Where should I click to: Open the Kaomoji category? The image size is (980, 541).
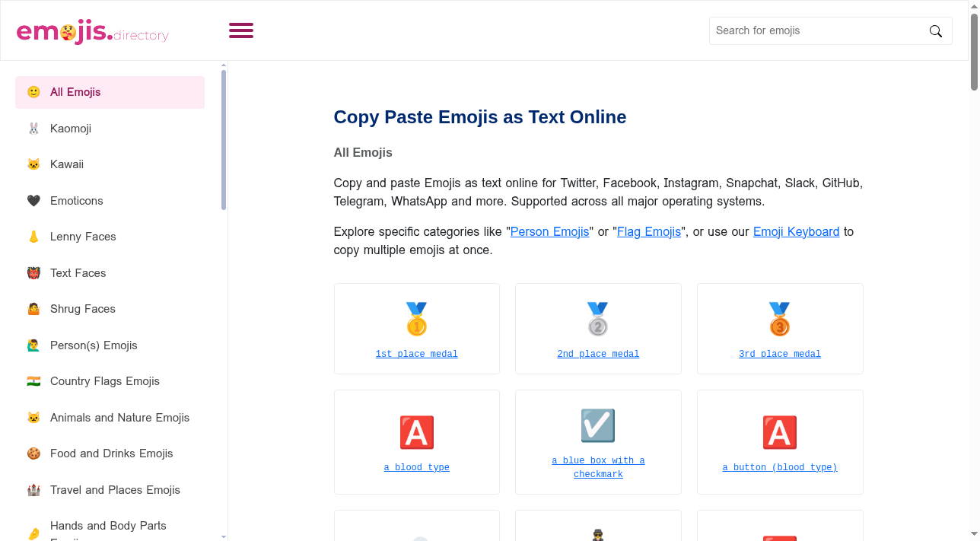coord(110,129)
